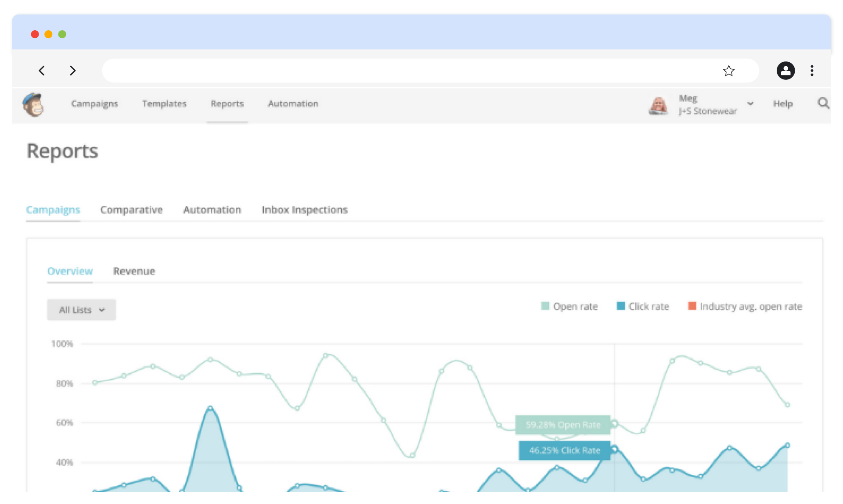This screenshot has width=843, height=504.
Task: Switch to the Comparative tab
Action: 131,210
